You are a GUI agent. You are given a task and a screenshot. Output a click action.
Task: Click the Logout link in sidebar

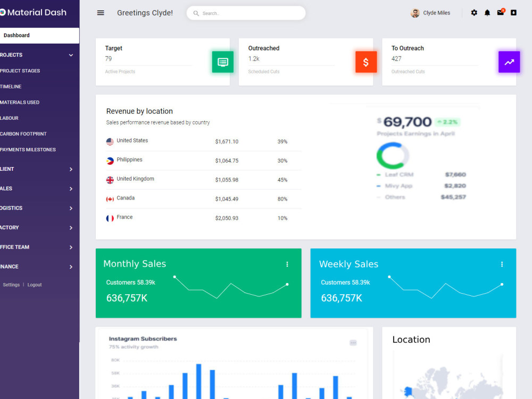pos(35,285)
